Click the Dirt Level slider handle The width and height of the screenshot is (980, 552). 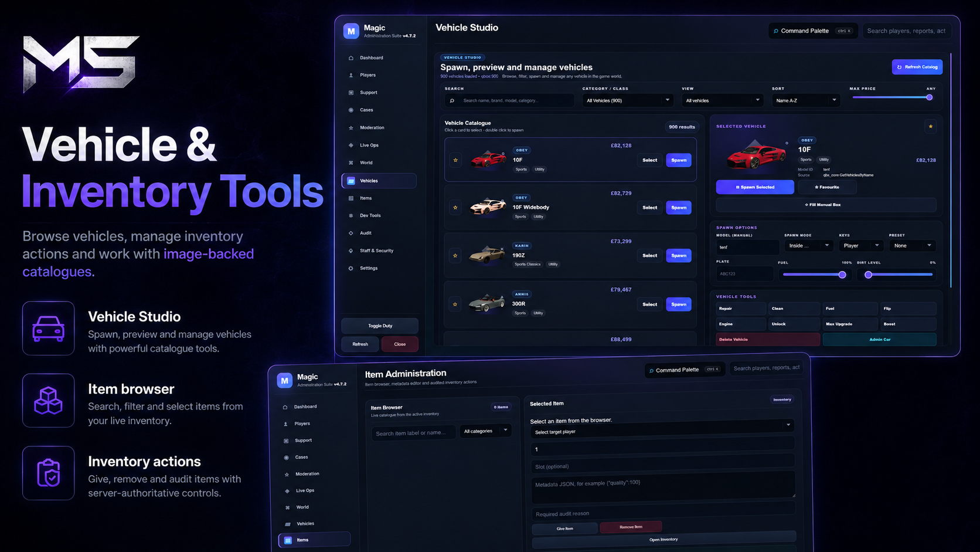coord(869,275)
